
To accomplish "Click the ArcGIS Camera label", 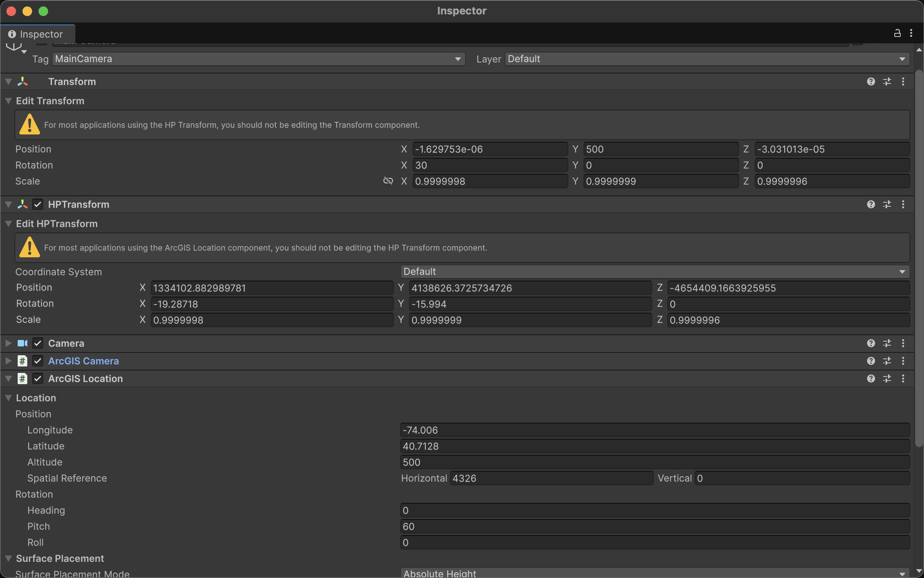I will coord(83,361).
